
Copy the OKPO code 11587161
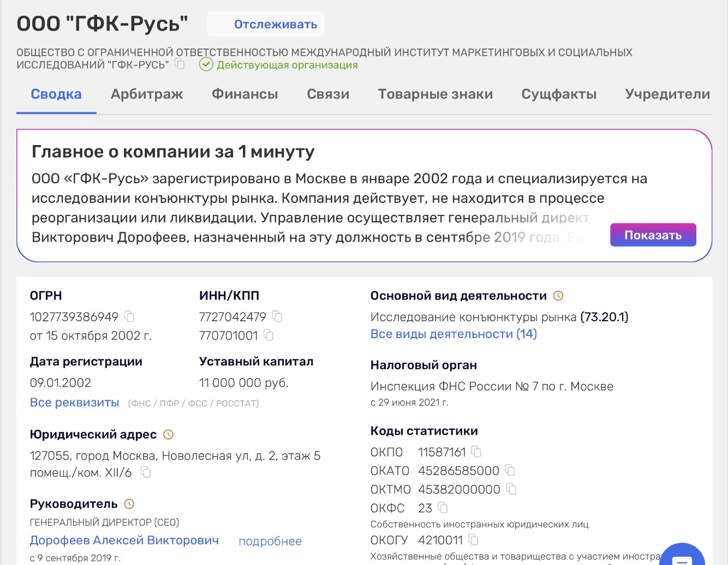tap(476, 452)
